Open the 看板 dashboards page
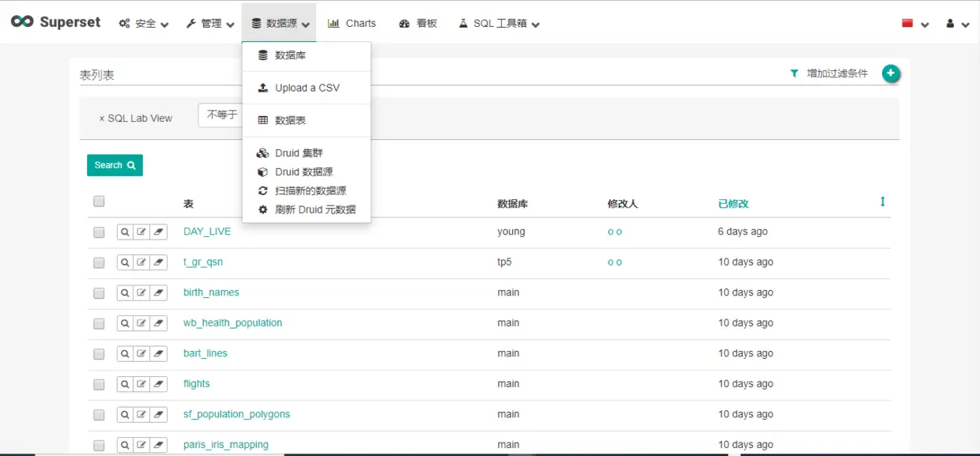This screenshot has height=456, width=980. (x=418, y=24)
